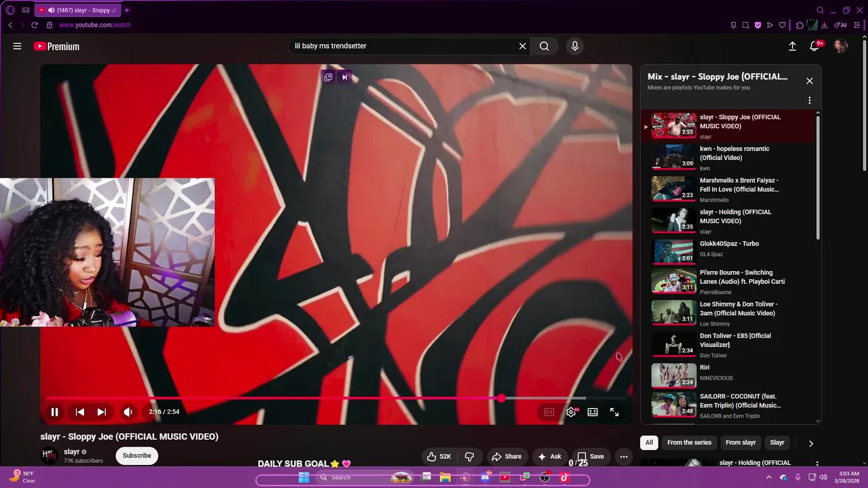Open the Mix playlist options menu
This screenshot has width=868, height=488.
(x=809, y=100)
